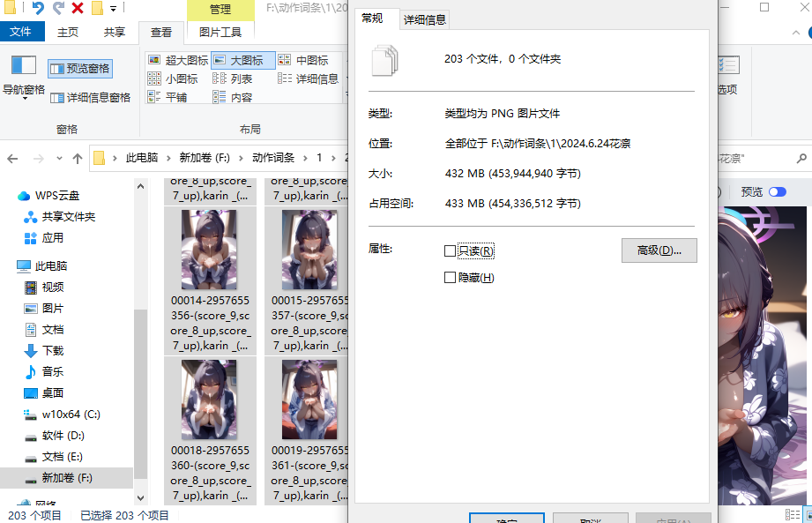Select 软件 (D:) drive
This screenshot has height=523, width=812.
click(x=55, y=436)
